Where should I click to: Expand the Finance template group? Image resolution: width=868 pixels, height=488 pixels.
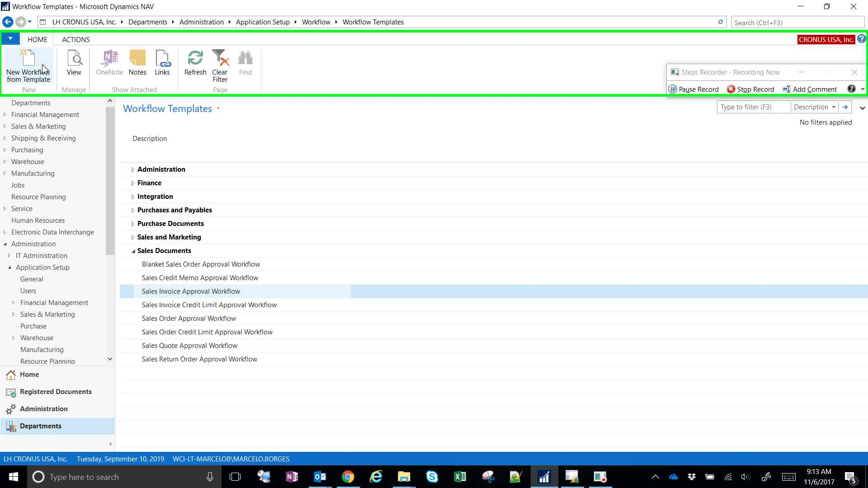point(132,183)
